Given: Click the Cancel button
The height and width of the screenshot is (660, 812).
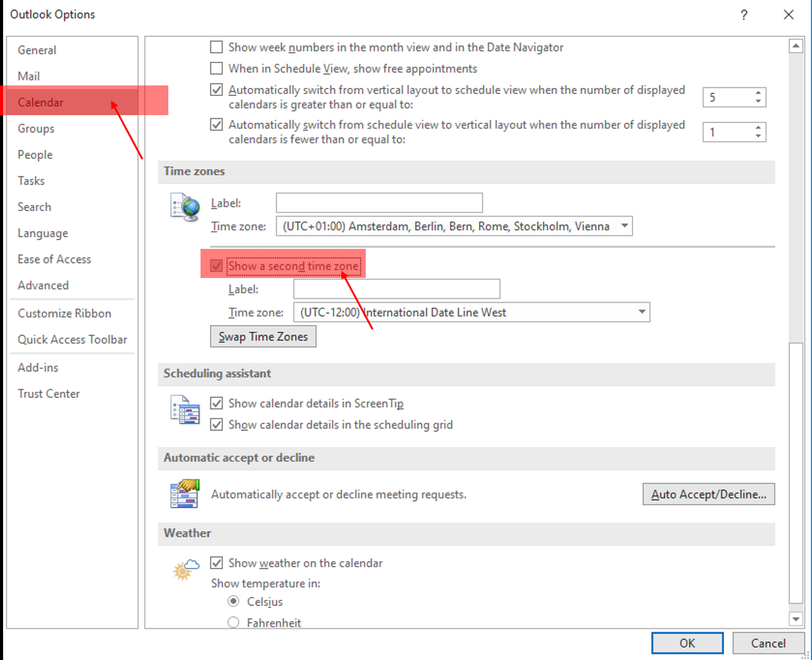Looking at the screenshot, I should tap(768, 643).
